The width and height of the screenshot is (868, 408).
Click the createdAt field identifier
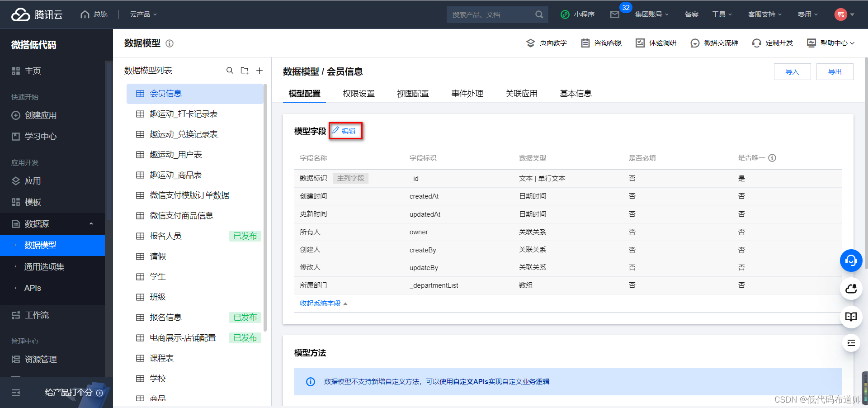pos(424,196)
